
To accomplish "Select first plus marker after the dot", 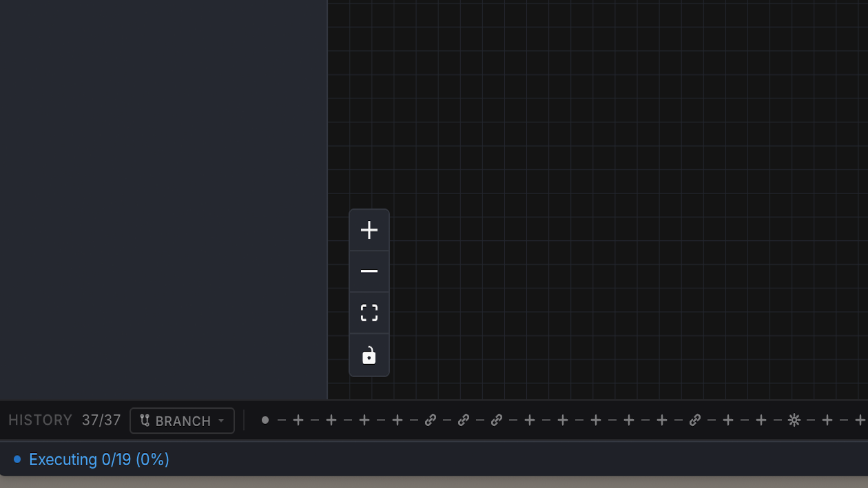I will coord(298,420).
